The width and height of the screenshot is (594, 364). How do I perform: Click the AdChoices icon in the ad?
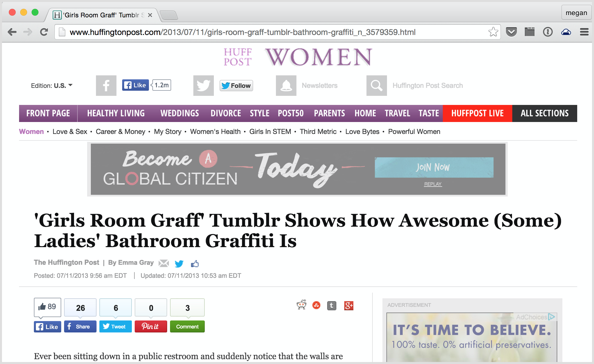[x=552, y=317]
